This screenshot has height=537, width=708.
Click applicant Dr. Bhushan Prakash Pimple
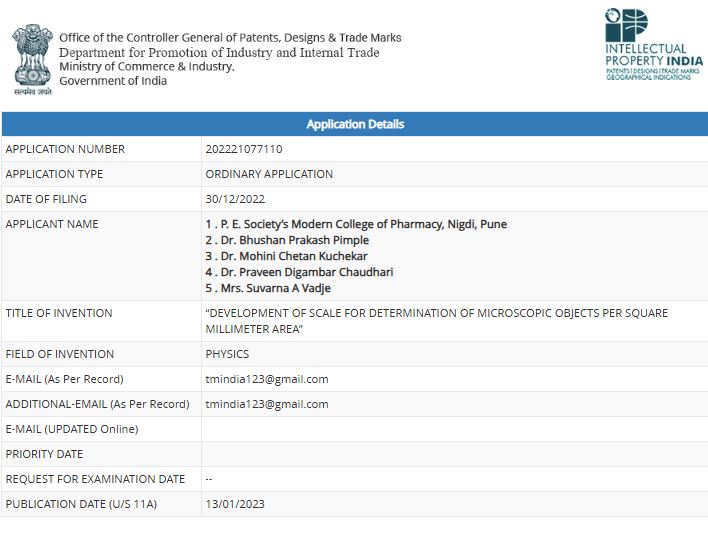click(x=287, y=240)
